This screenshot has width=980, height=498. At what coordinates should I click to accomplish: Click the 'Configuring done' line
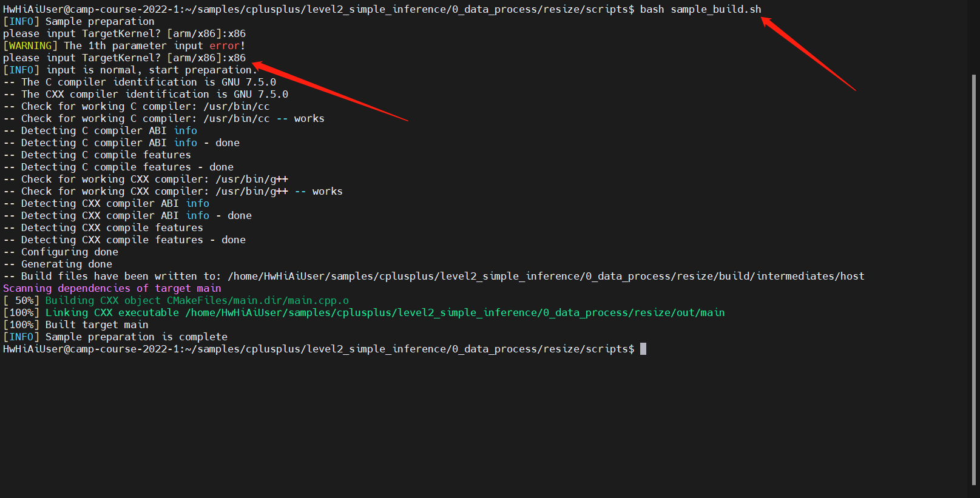pos(70,252)
